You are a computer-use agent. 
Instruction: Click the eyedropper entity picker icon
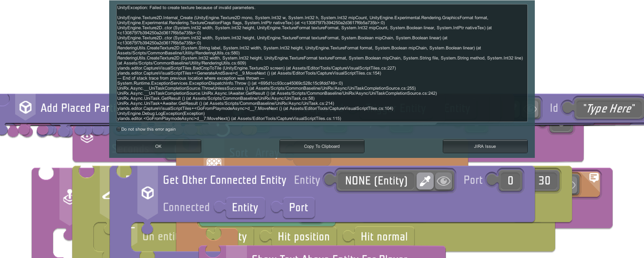[x=425, y=181]
